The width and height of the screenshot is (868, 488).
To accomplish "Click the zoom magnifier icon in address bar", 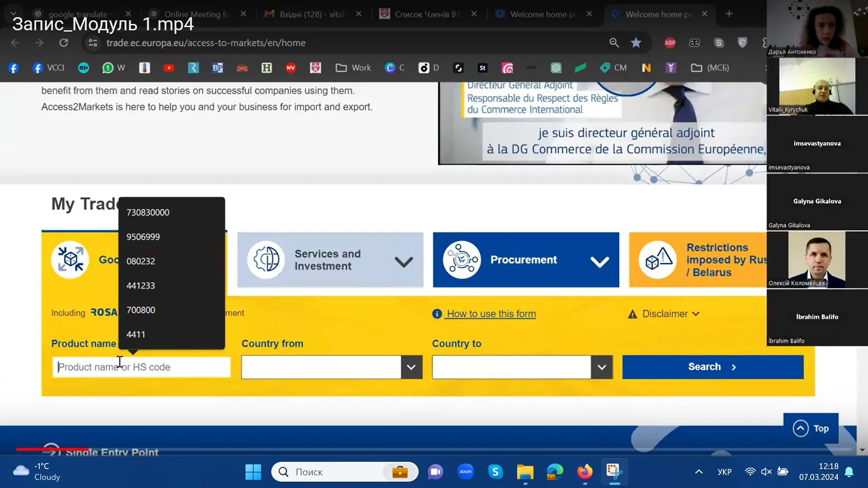I will (x=614, y=43).
